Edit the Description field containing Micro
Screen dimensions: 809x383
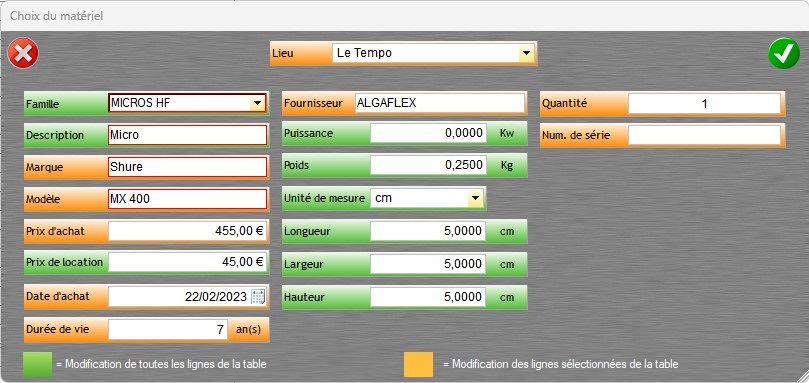point(187,135)
